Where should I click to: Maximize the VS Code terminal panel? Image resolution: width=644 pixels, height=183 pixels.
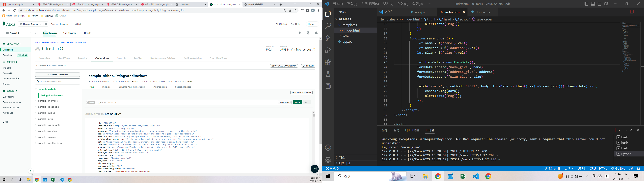(632, 130)
